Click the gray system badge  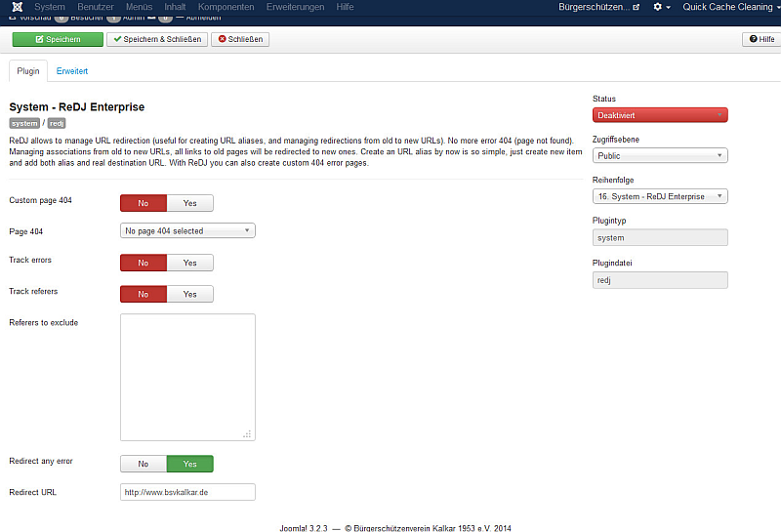point(24,123)
